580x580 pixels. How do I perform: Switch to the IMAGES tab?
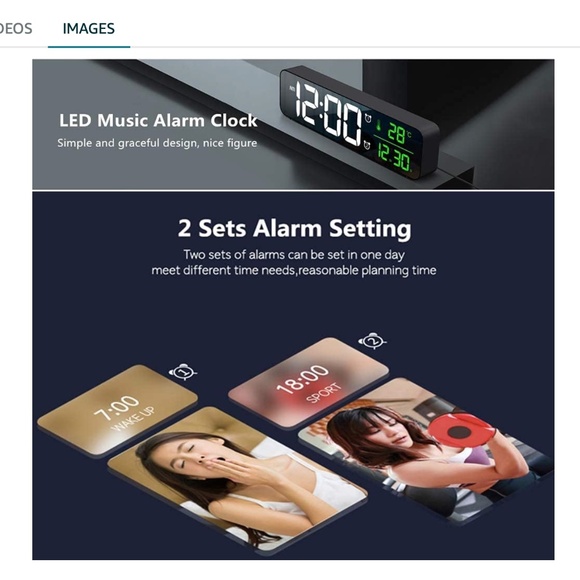coord(89,29)
